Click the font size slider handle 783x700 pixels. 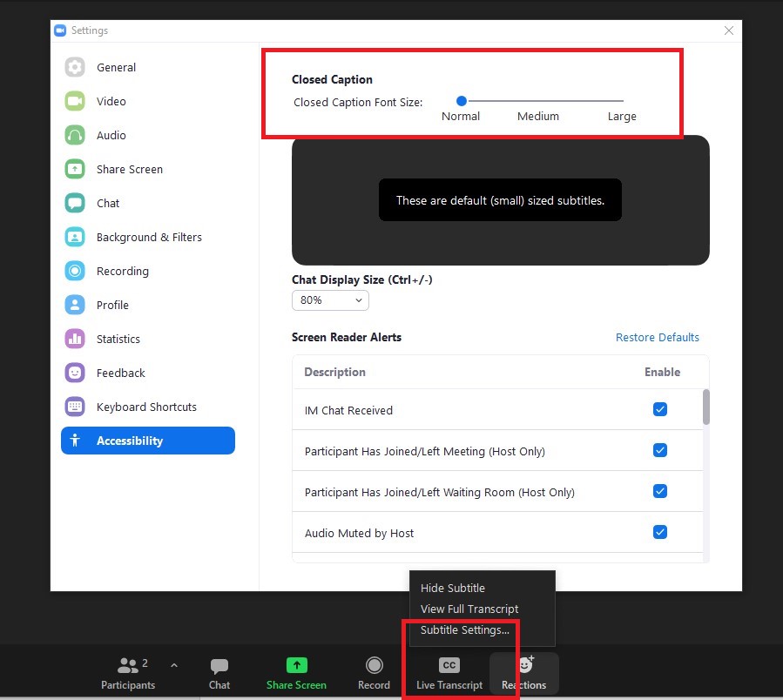(x=462, y=101)
